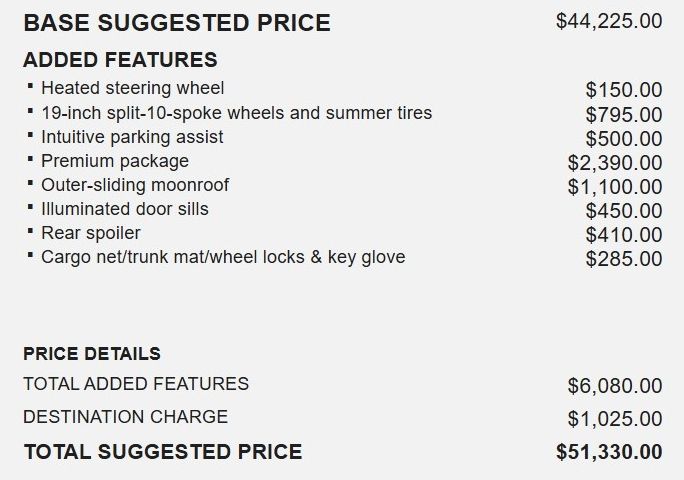Click Cargo net/trunk mat/wheel locks item
This screenshot has width=684, height=480.
coord(223,257)
